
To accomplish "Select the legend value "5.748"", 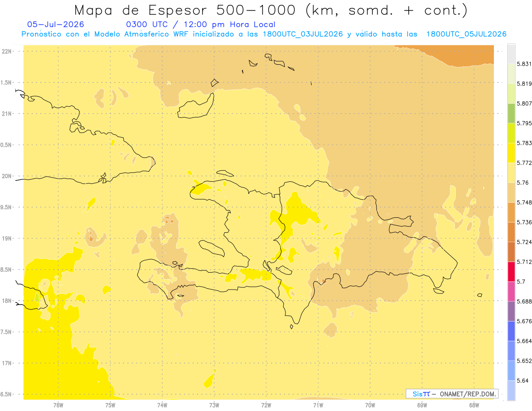I will (x=524, y=203).
